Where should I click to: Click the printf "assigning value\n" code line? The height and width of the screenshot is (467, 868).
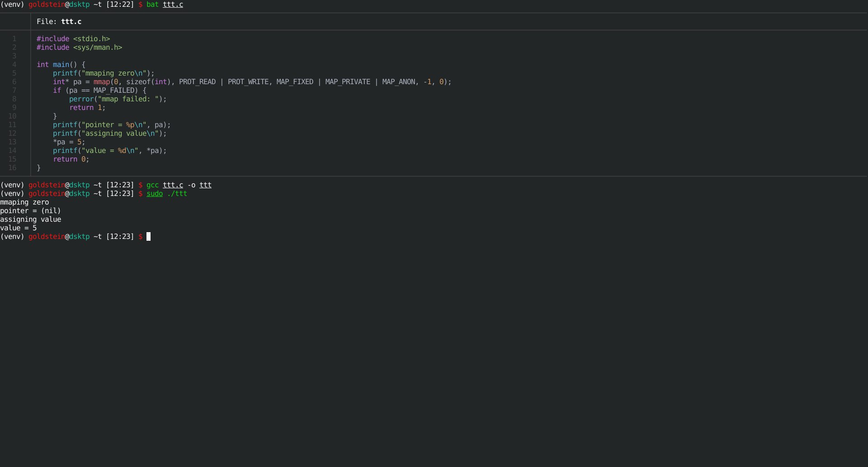point(110,133)
